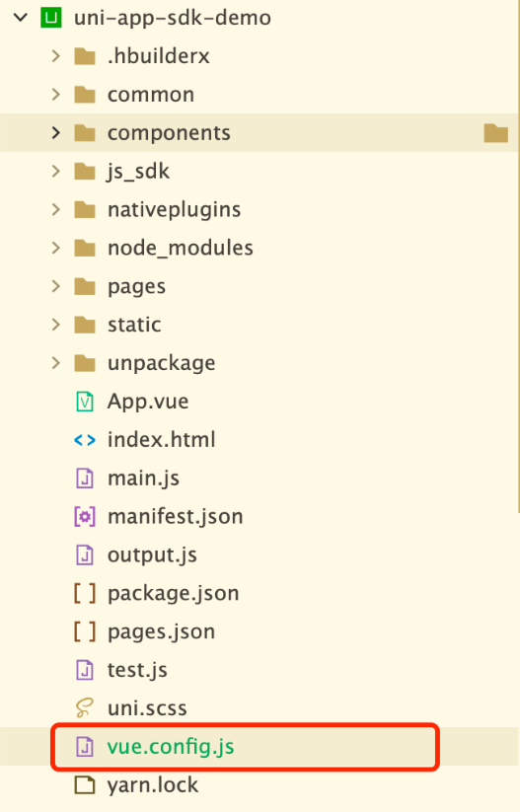
Task: Open the output.js file
Action: [152, 555]
